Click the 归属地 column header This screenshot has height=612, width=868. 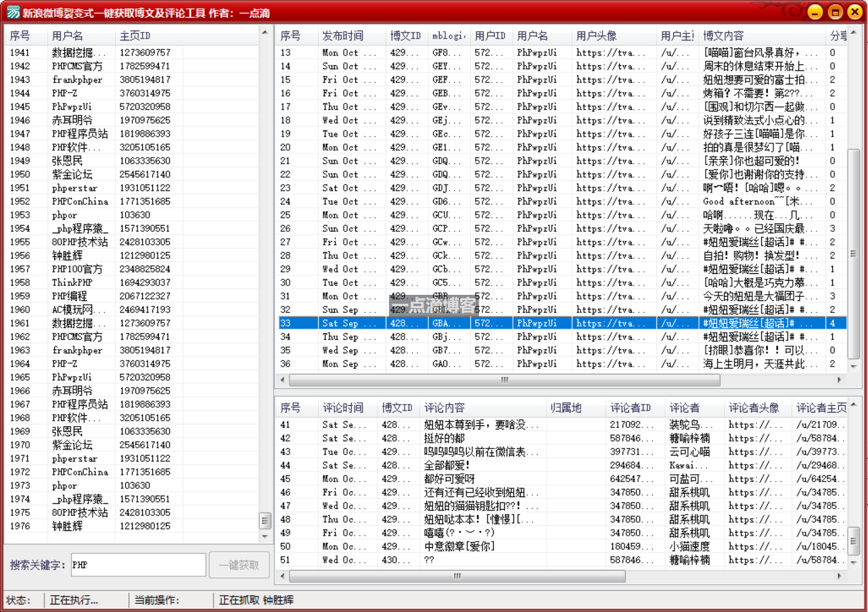pos(576,408)
